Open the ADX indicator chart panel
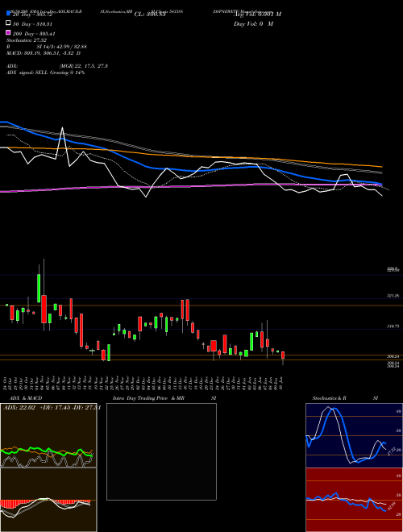The width and height of the screenshot is (403, 532). pos(48,435)
